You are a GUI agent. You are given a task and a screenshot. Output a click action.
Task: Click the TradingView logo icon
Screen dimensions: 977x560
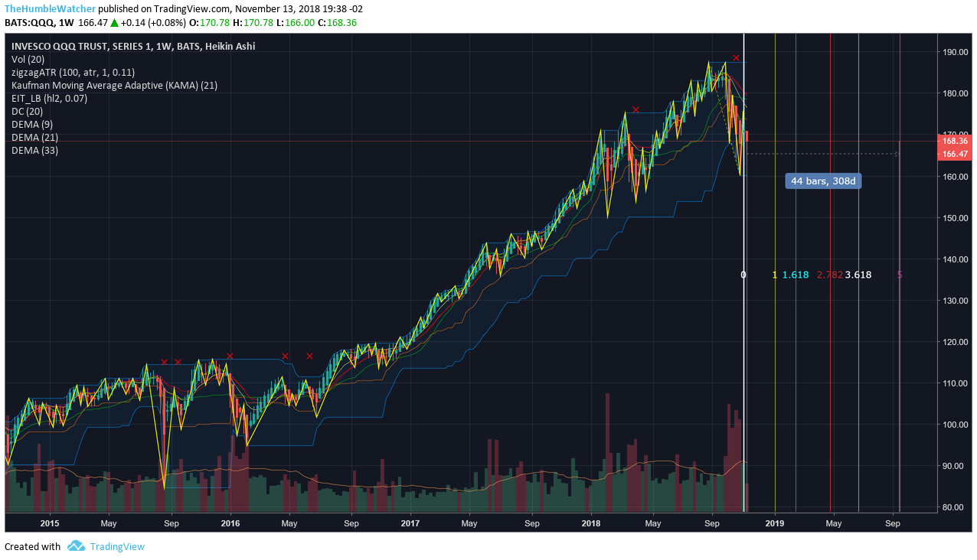pyautogui.click(x=76, y=546)
